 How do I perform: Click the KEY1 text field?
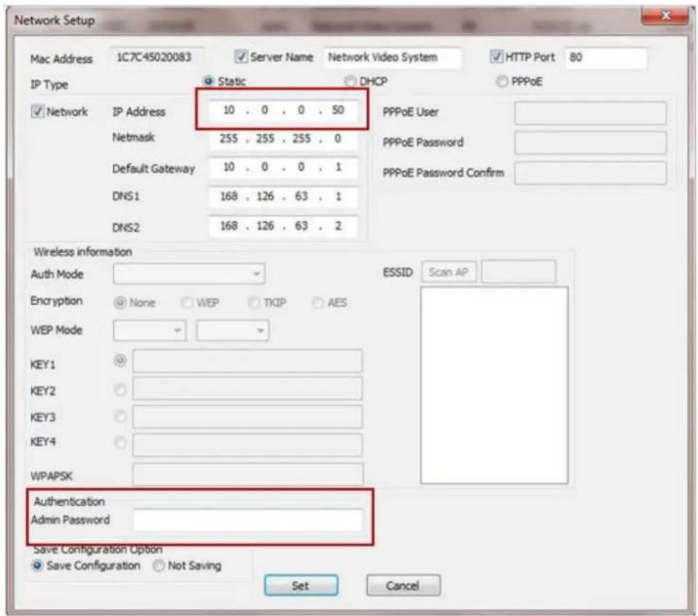[x=248, y=361]
